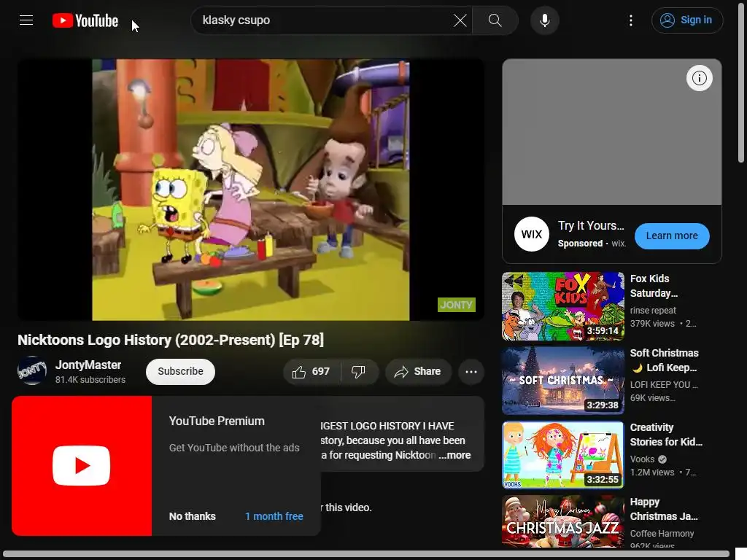Screen dimensions: 747x560
Task: Open the JontyMaster channel name link
Action: (88, 365)
